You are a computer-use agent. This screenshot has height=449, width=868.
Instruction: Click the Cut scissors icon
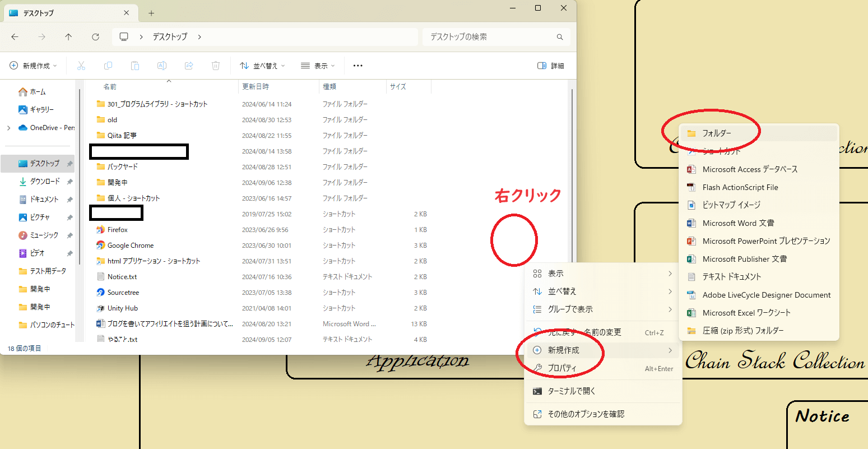[x=81, y=66]
